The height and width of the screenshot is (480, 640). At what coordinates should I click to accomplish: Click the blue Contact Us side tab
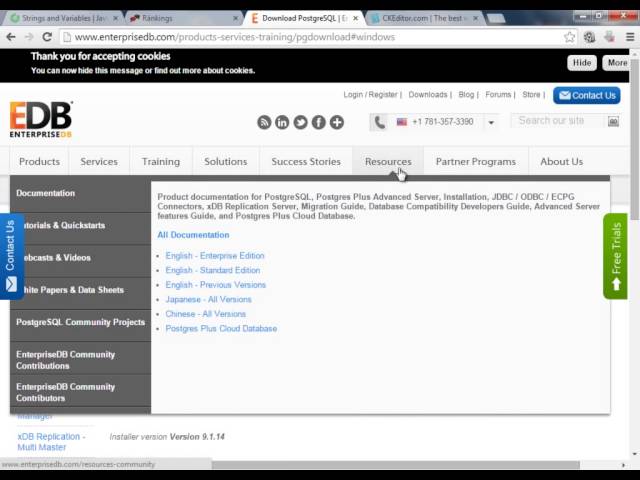(11, 256)
